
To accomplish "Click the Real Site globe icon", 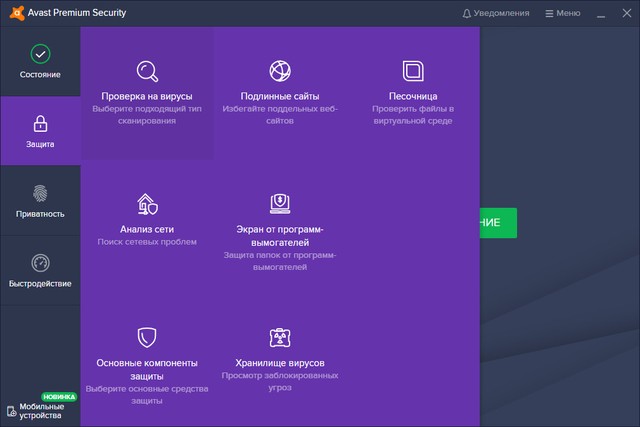I will click(x=280, y=71).
